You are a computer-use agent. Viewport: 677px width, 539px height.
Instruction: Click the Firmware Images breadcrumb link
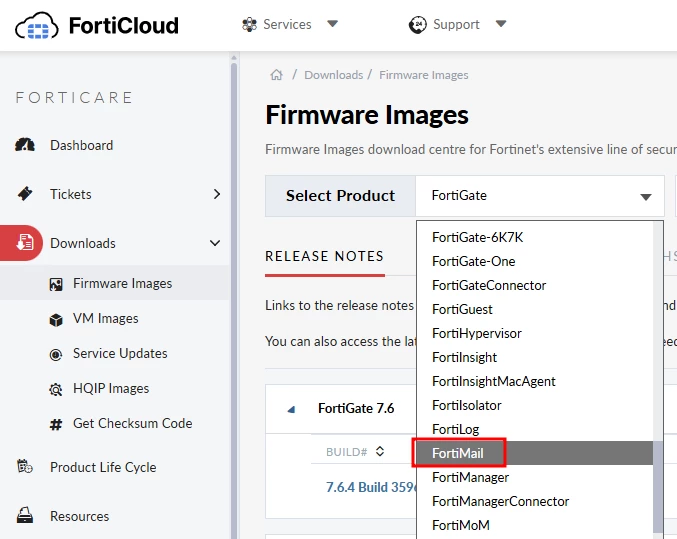tap(424, 75)
